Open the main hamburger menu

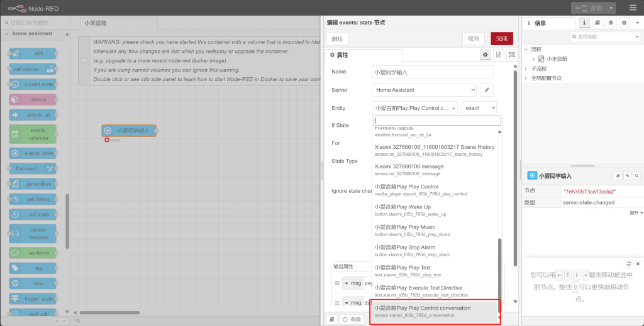633,8
